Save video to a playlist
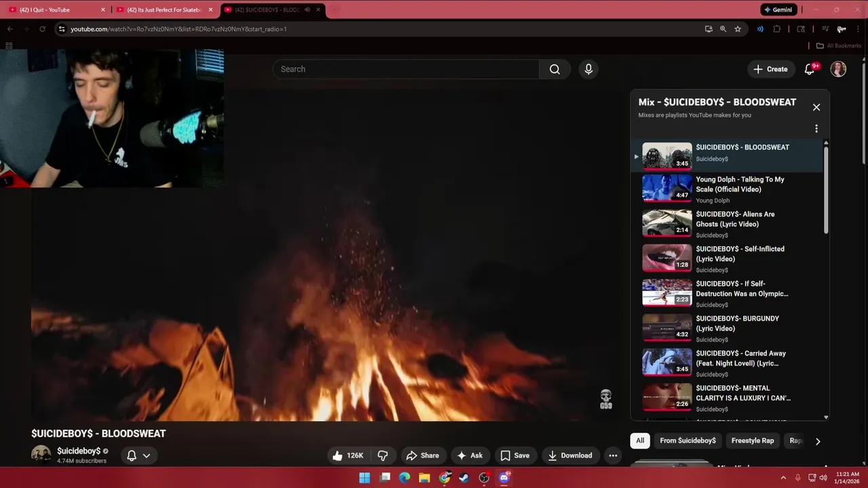 pyautogui.click(x=515, y=455)
